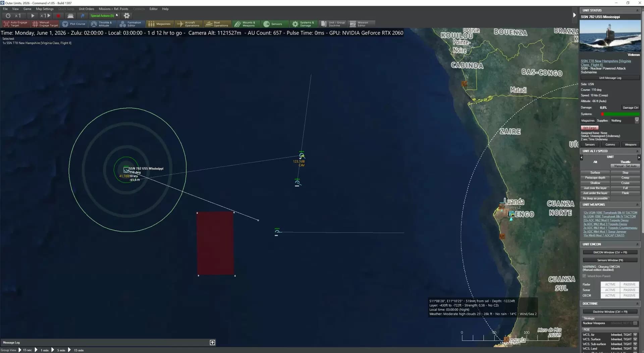
Task: Select the Plot Course tool
Action: click(74, 24)
